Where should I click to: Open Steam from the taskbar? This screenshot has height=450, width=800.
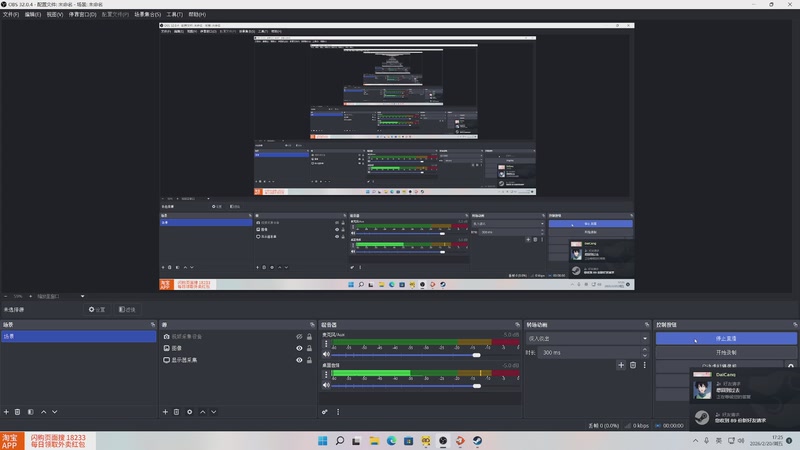[x=477, y=441]
